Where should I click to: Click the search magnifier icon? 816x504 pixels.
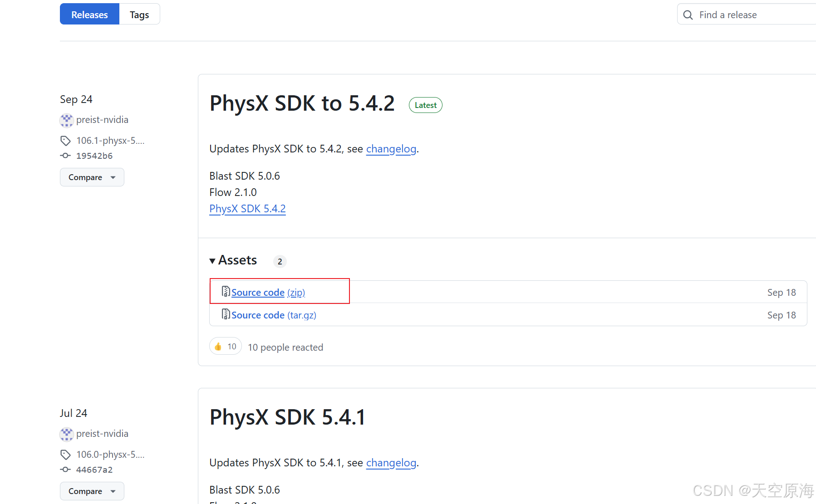pos(688,15)
